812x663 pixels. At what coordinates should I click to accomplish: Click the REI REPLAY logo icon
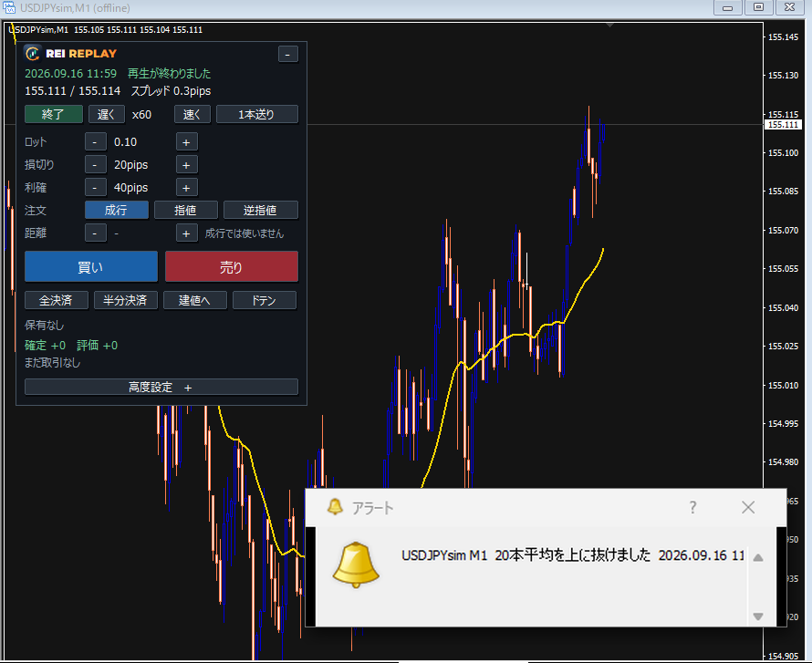[33, 53]
